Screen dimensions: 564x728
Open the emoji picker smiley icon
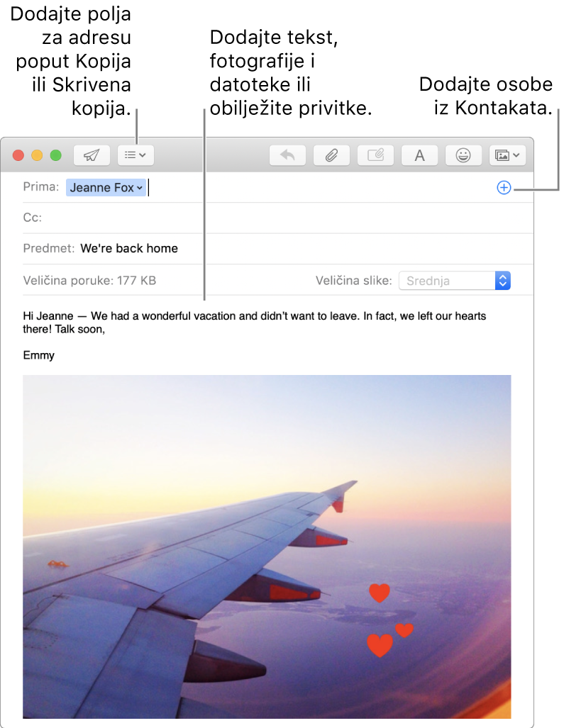tap(463, 155)
